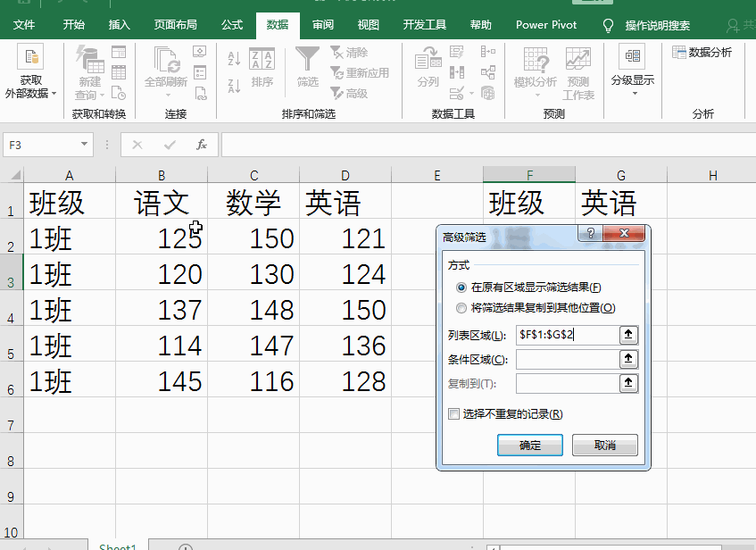Click cell showing 116

253,379
